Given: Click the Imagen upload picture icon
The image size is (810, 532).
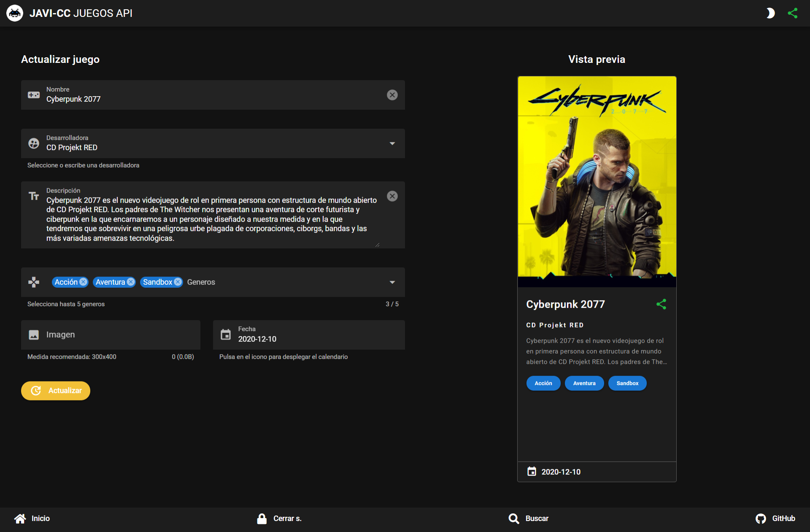Looking at the screenshot, I should pos(34,335).
